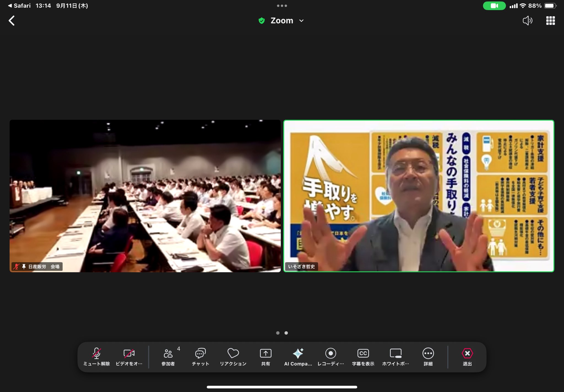Image resolution: width=564 pixels, height=392 pixels.
Task: Open the 参加者 participants list
Action: [168, 357]
